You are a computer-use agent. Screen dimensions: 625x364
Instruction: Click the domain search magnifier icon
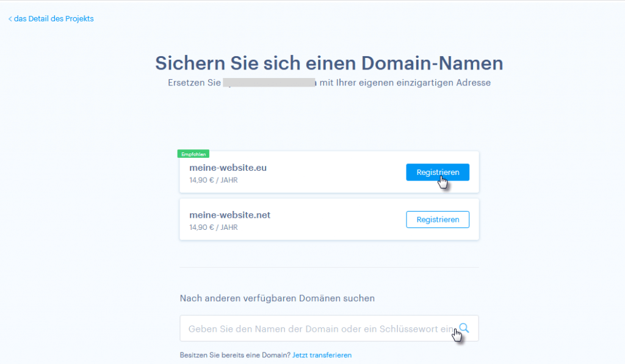tap(464, 328)
